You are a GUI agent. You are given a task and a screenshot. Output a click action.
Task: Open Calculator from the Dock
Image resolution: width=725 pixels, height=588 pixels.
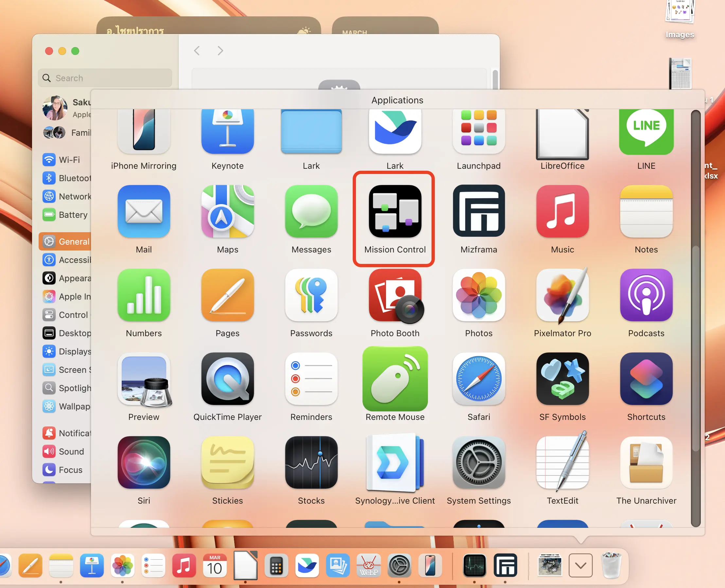tap(276, 565)
